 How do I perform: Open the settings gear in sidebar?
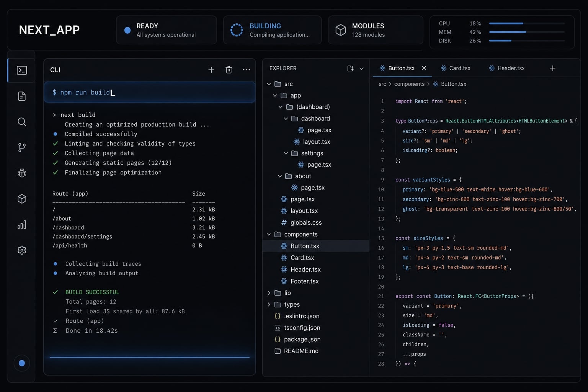pyautogui.click(x=22, y=250)
